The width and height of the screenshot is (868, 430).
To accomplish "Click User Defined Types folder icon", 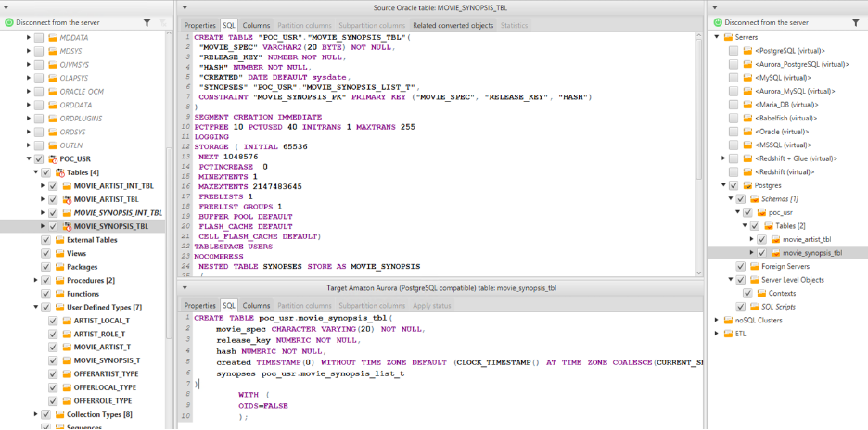I will [59, 307].
